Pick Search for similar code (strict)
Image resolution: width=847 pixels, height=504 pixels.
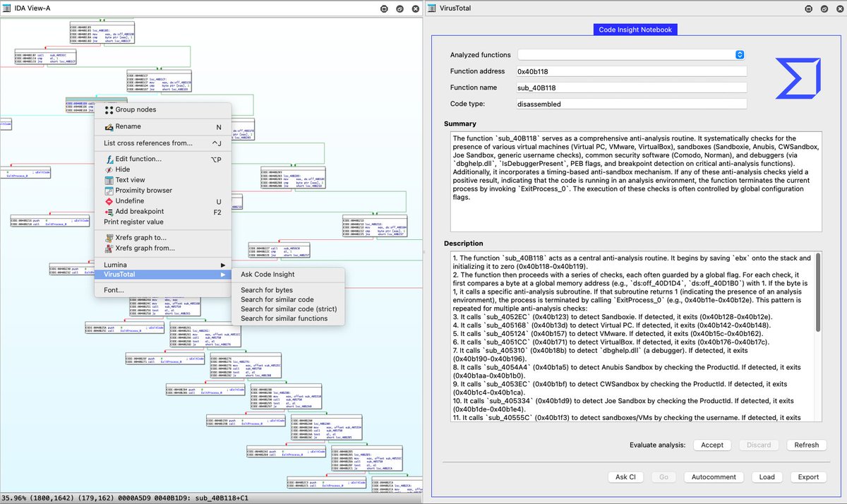click(289, 309)
